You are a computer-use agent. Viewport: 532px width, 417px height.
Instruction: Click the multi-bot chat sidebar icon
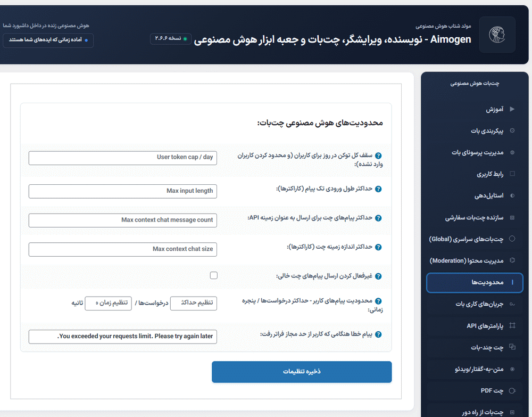(x=512, y=348)
